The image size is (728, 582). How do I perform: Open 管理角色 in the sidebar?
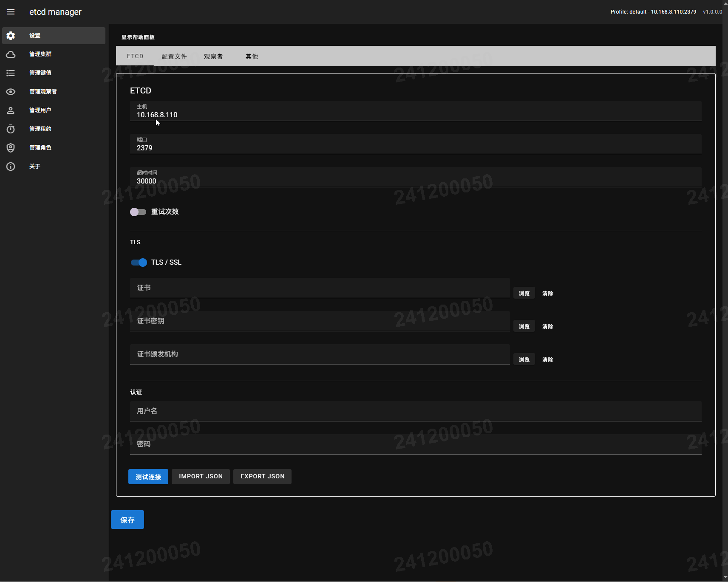(54, 148)
